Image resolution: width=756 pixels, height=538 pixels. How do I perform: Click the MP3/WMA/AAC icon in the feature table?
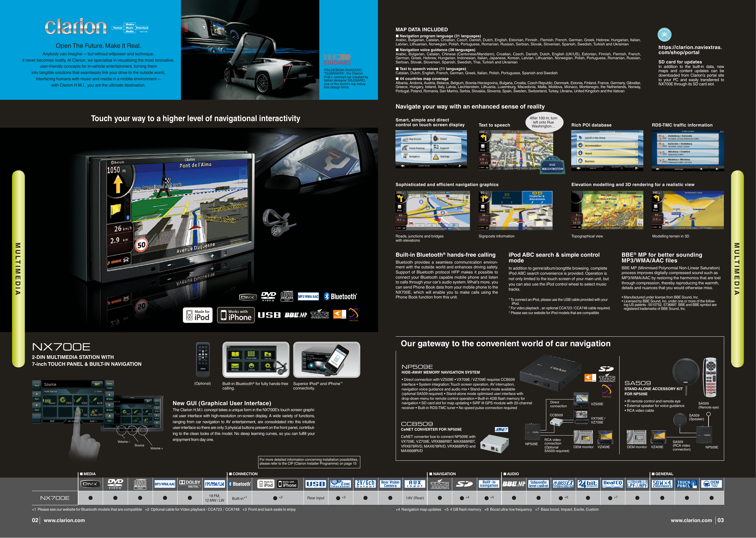tap(165, 484)
